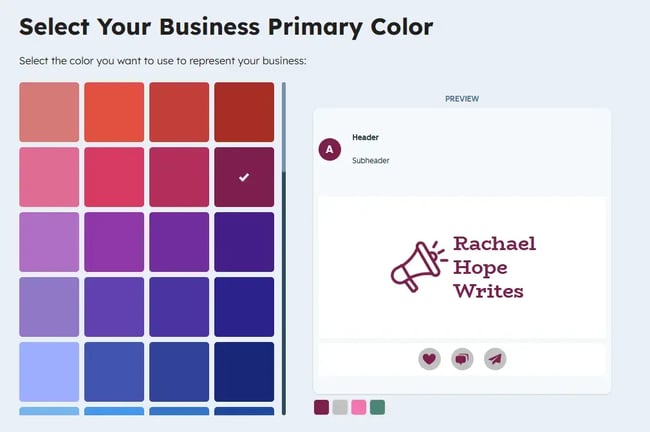Select the light periwinkle blue swatch
Viewport: 650px width, 432px height.
pos(49,372)
